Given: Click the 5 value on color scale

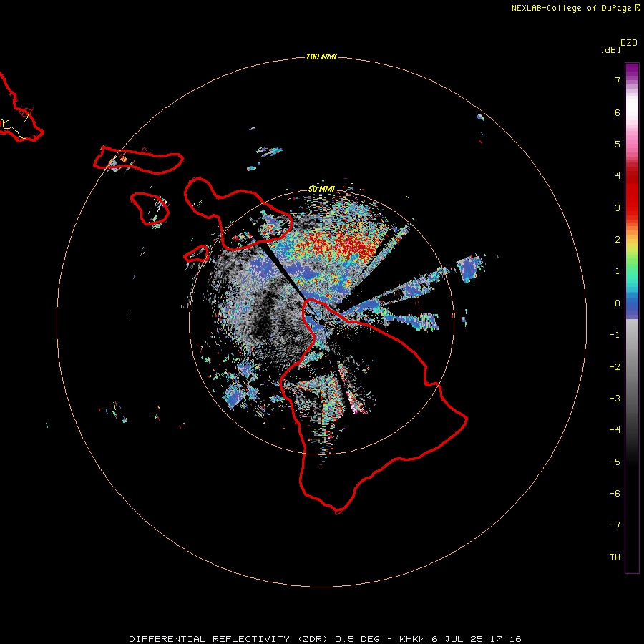Looking at the screenshot, I should (x=618, y=144).
